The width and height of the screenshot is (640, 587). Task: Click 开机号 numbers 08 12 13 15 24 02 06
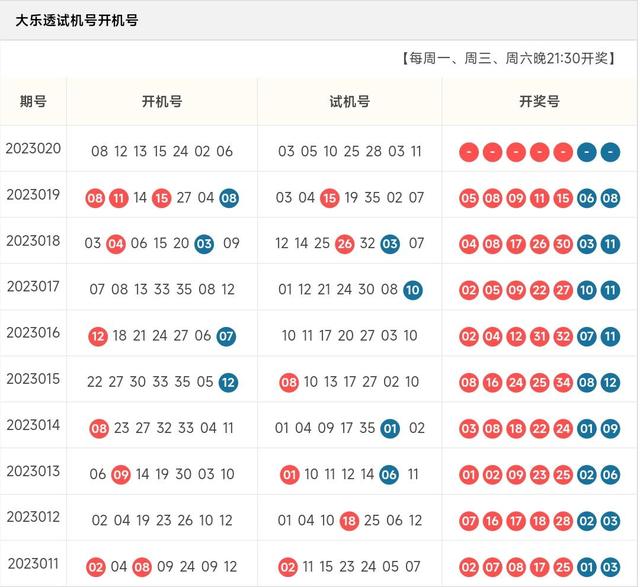click(162, 151)
